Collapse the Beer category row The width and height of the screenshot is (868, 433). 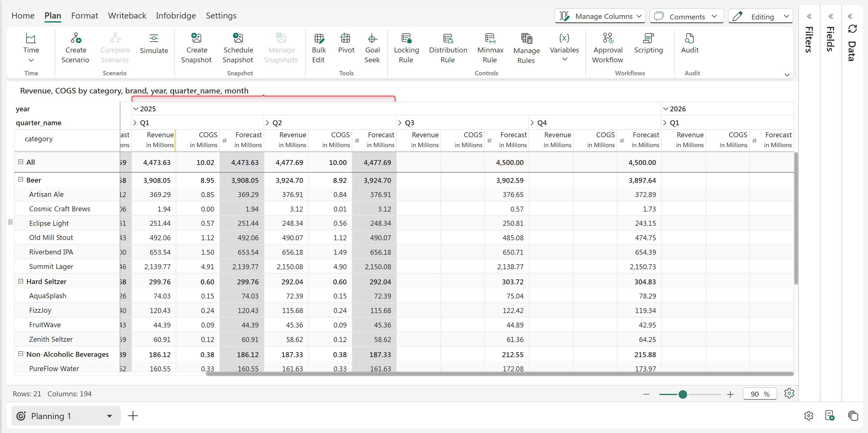tap(21, 180)
